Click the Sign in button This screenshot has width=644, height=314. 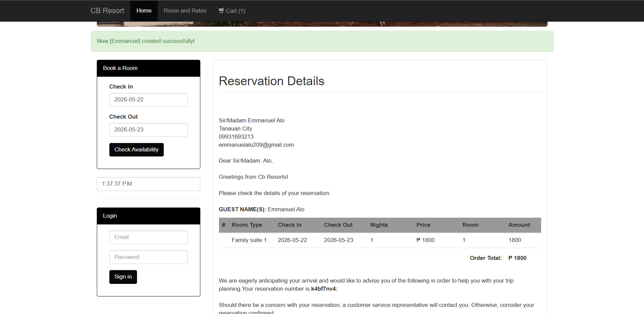(123, 277)
